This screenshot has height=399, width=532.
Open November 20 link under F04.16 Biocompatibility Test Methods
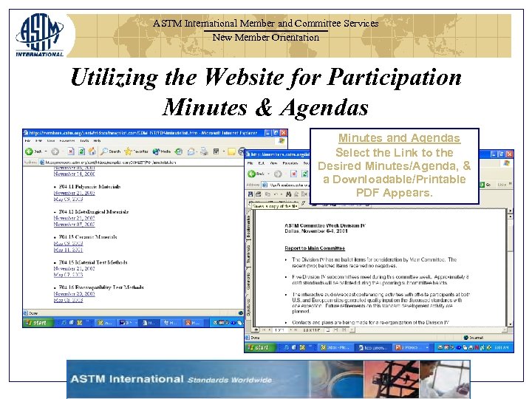coord(74,294)
